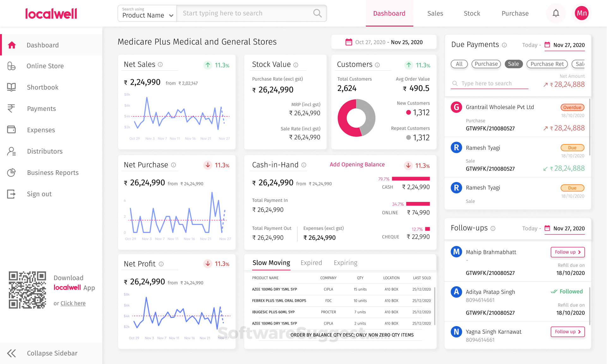Collapse the sidebar using the chevron control
The height and width of the screenshot is (364, 607).
click(x=12, y=353)
